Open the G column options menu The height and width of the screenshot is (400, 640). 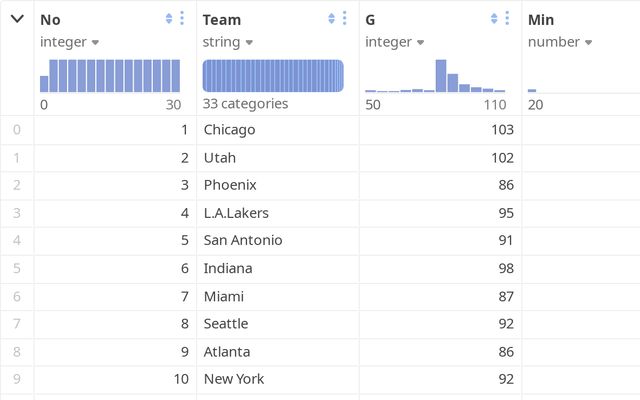pos(507,19)
